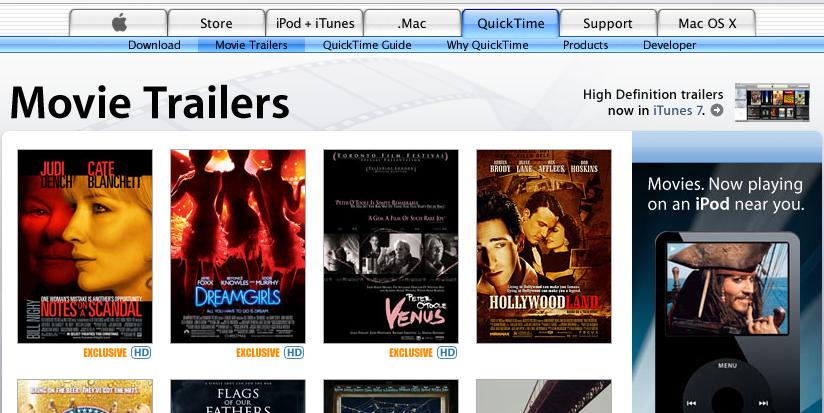
Task: Click the HD badge under Notes on a Scandal
Action: (x=141, y=353)
